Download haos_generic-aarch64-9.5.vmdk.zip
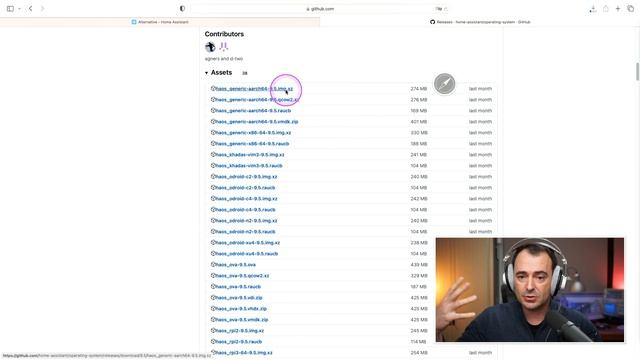Image resolution: width=640 pixels, height=360 pixels. 256,122
